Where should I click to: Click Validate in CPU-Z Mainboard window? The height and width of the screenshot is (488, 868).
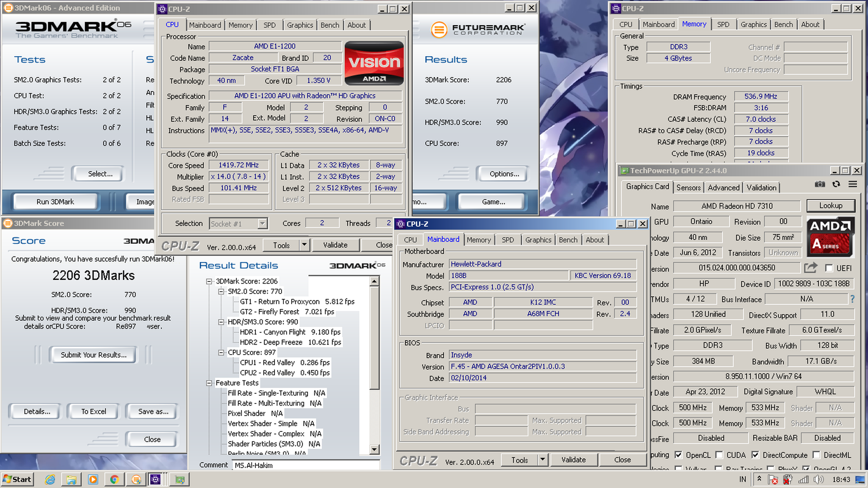tap(573, 460)
